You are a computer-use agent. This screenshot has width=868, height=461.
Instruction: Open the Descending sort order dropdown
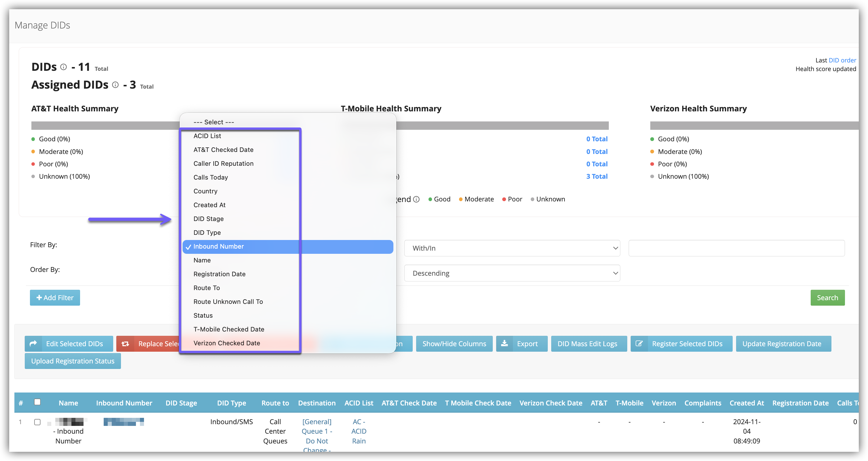click(512, 273)
